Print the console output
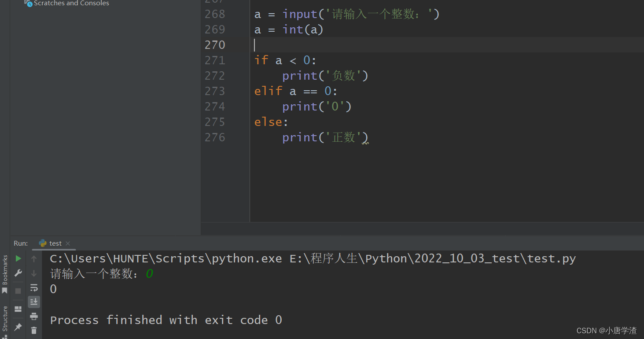 tap(34, 316)
